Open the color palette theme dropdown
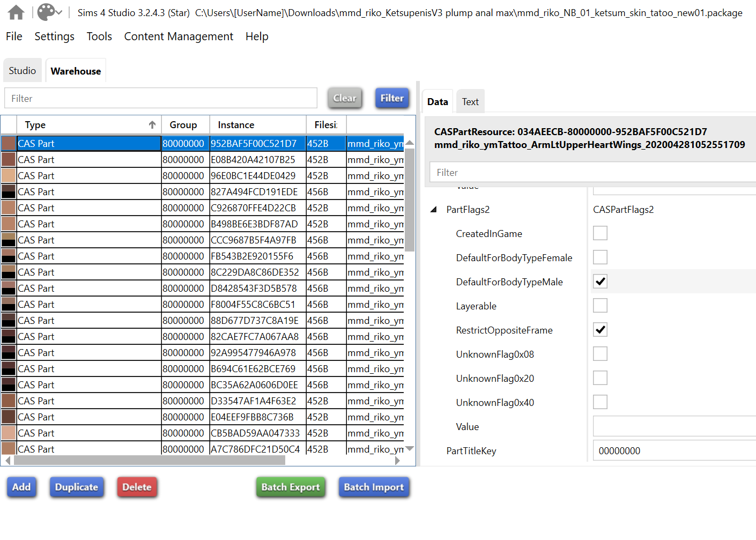Image resolution: width=756 pixels, height=540 pixels. click(50, 12)
